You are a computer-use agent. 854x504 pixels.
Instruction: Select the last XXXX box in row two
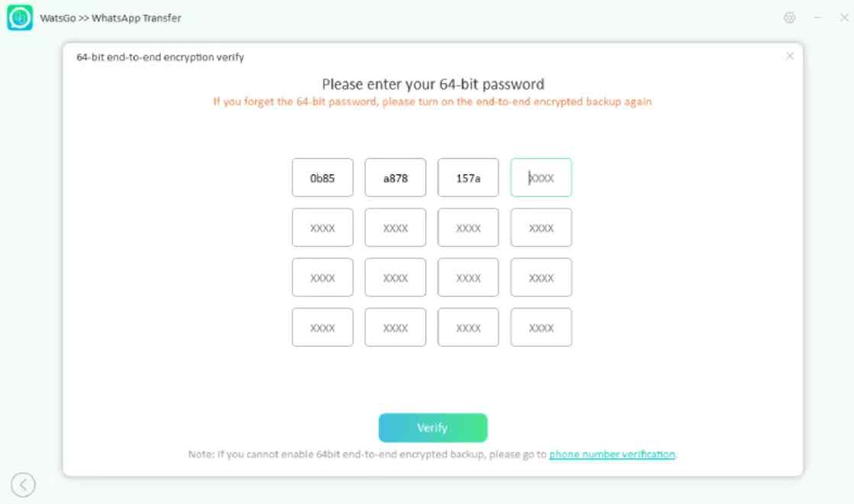pos(542,228)
